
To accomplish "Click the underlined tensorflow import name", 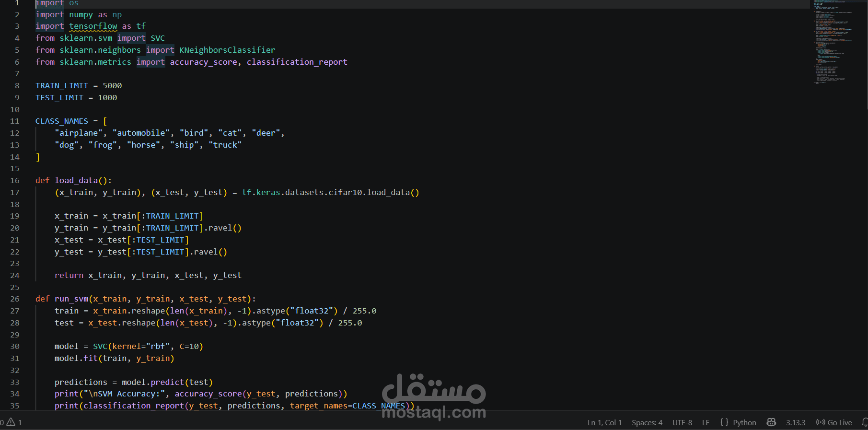I will click(x=93, y=26).
